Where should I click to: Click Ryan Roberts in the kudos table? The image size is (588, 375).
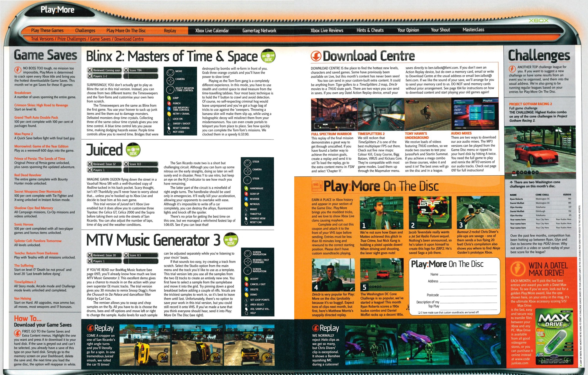(x=516, y=199)
